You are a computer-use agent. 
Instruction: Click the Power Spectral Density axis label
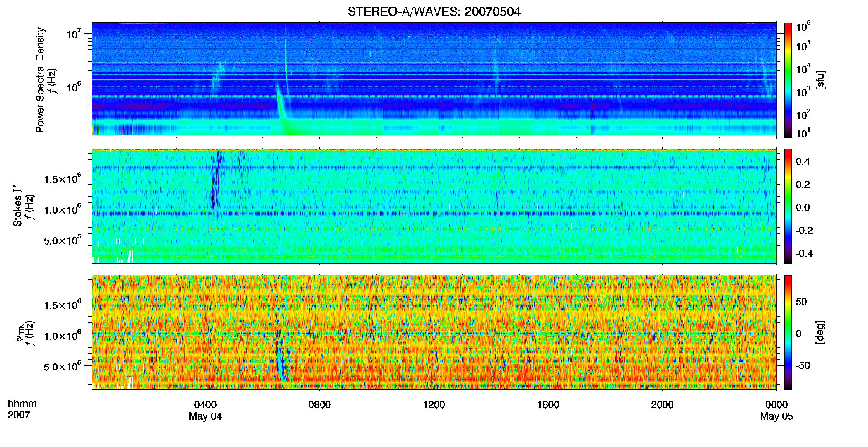tap(40, 80)
